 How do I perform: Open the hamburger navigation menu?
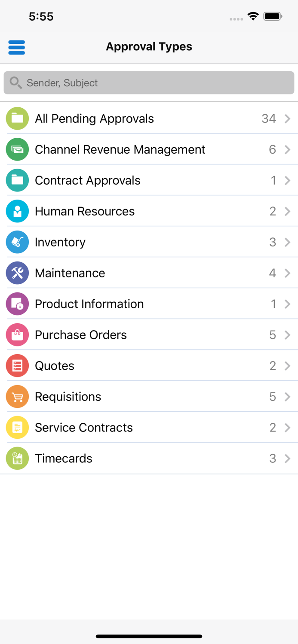pyautogui.click(x=16, y=47)
